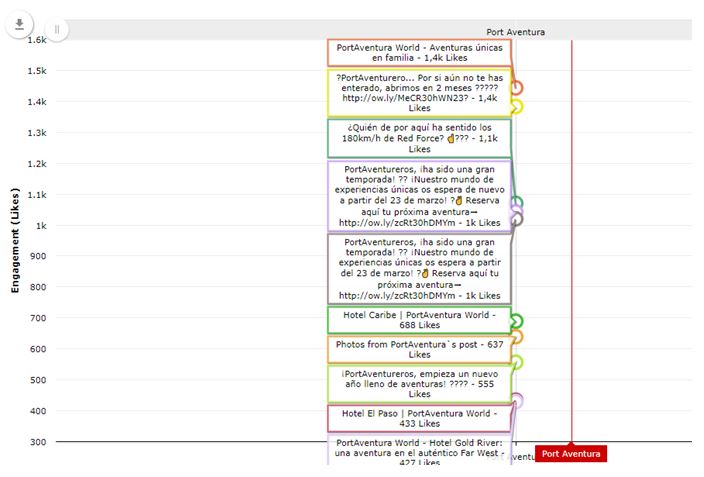Click 'empieza un nuevo año' 555 Likes label
The width and height of the screenshot is (704, 477).
click(419, 384)
